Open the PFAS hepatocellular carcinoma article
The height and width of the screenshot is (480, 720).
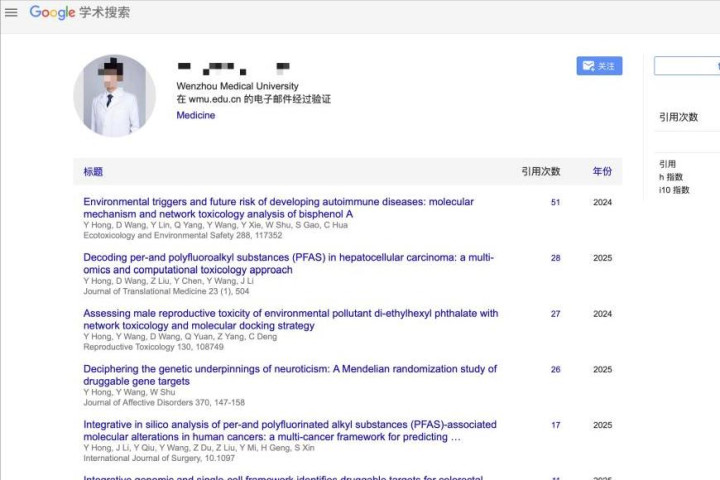tap(288, 263)
